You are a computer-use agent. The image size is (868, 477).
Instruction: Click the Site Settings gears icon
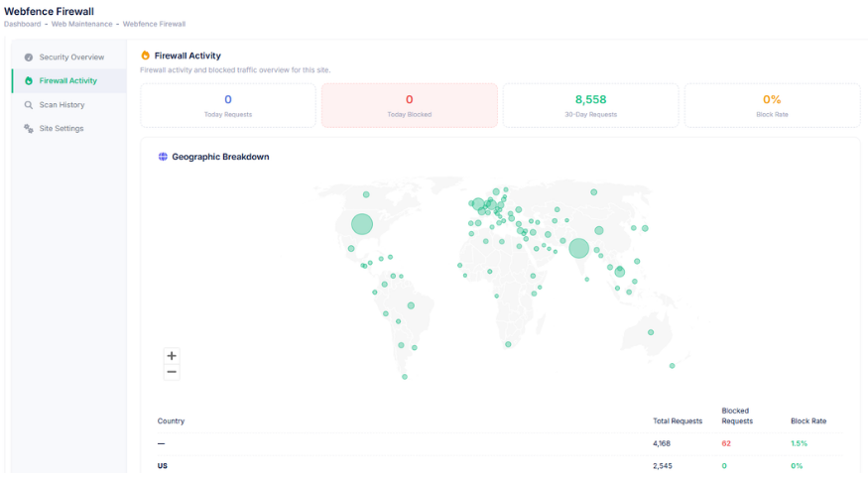pos(29,128)
